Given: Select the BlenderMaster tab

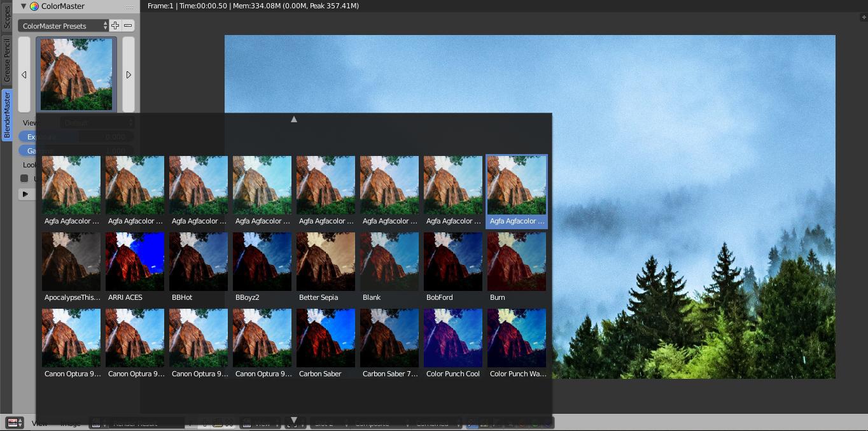Looking at the screenshot, I should pos(7,115).
